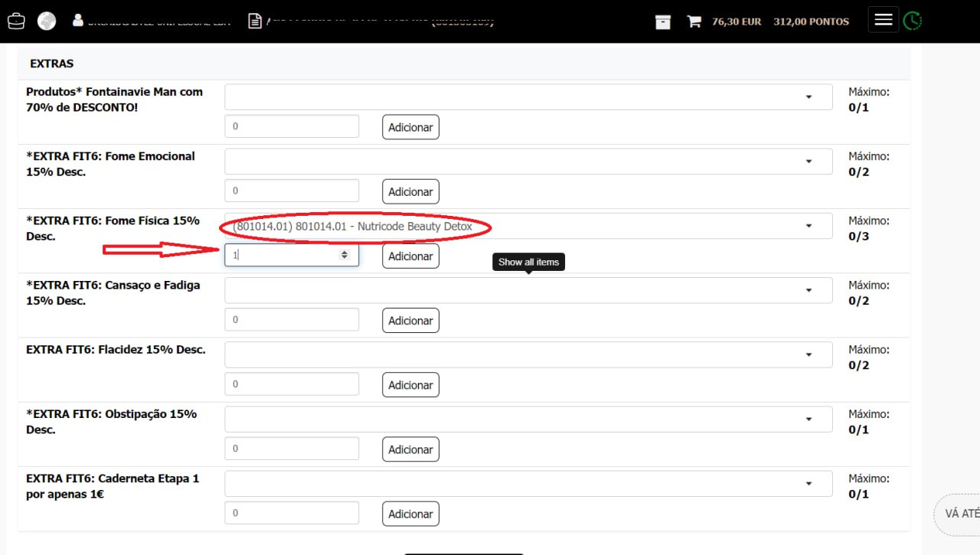
Task: Open the user account icon
Action: click(x=77, y=20)
